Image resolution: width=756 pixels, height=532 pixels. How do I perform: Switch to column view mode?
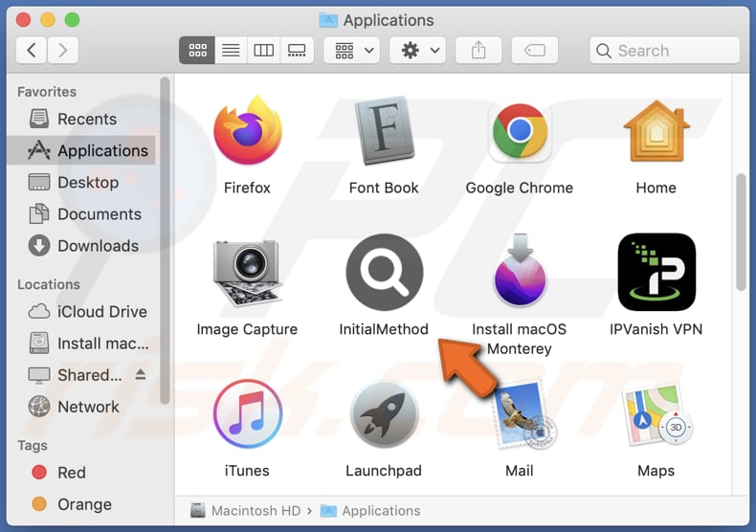pos(264,51)
